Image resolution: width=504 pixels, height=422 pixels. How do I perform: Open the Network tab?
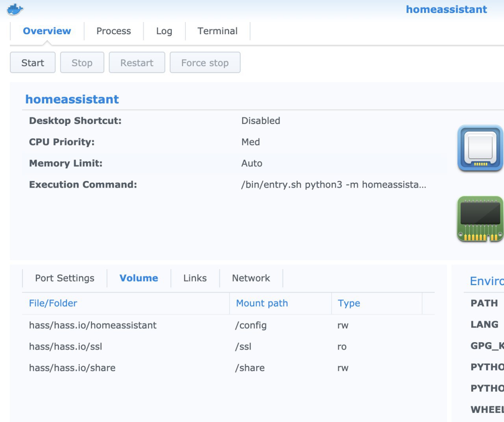coord(251,278)
